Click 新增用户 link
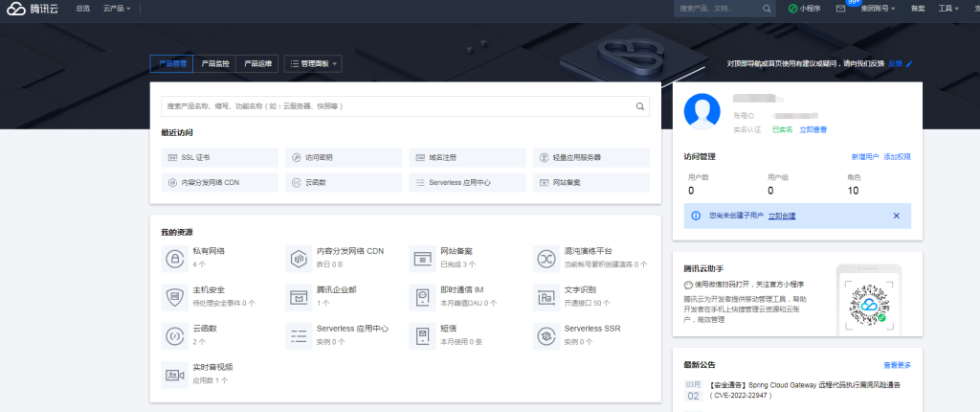Screen dimensions: 980x412 click(x=865, y=156)
